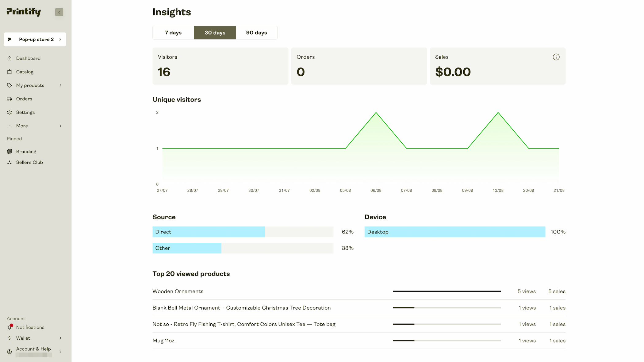The image size is (644, 362).
Task: Click the 5 sales value for Wooden Ornaments
Action: [x=557, y=291]
